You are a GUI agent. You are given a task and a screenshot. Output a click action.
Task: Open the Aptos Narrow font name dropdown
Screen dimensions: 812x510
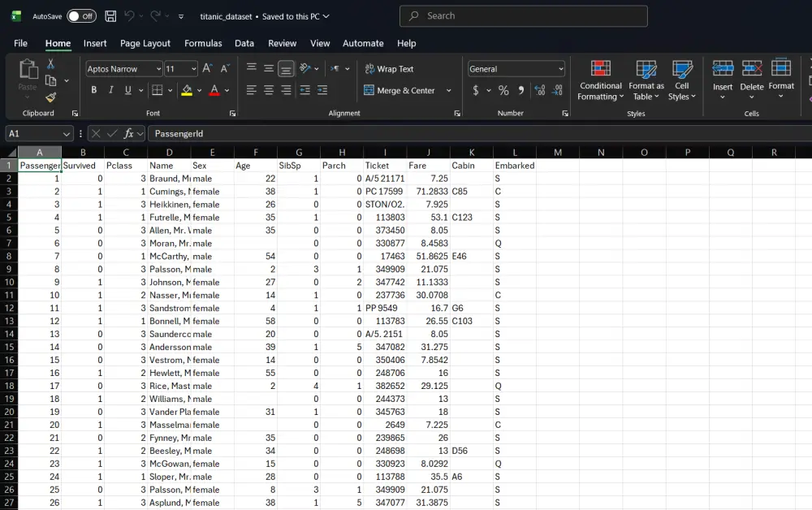pyautogui.click(x=158, y=69)
